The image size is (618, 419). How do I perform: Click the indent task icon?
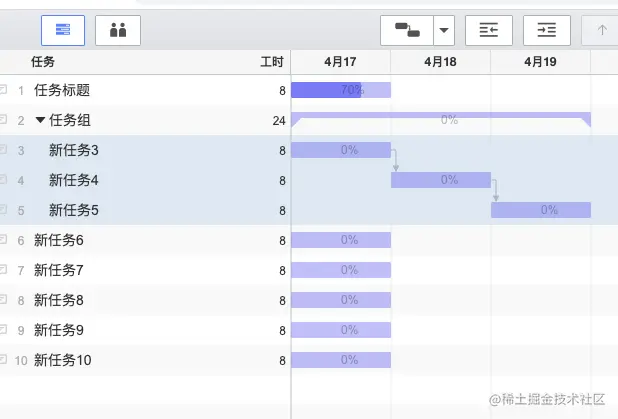(547, 30)
